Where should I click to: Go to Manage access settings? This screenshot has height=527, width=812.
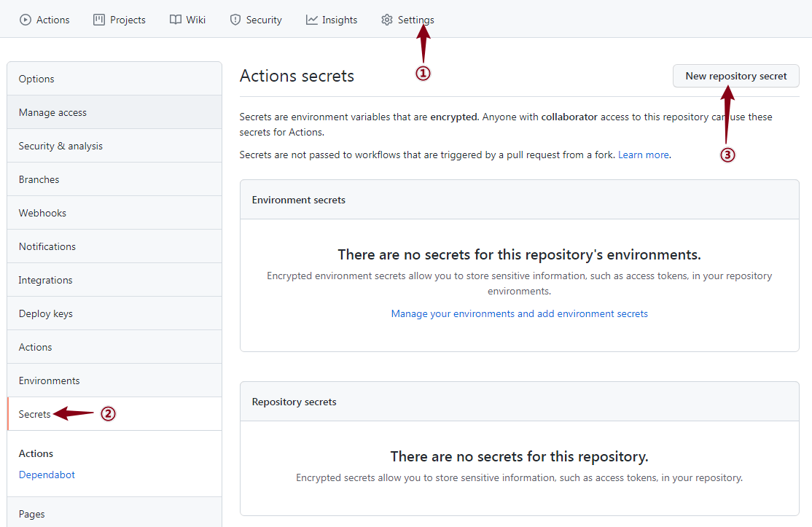(x=52, y=112)
